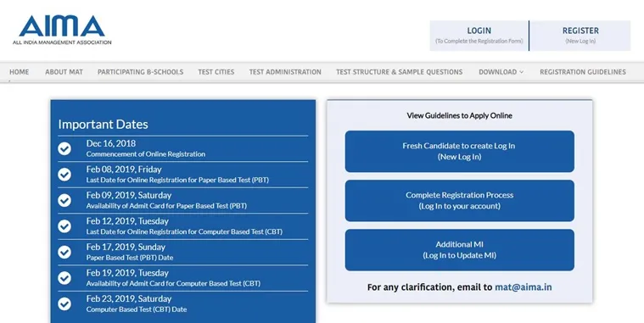Open Participating B-Schools menu item

(141, 72)
